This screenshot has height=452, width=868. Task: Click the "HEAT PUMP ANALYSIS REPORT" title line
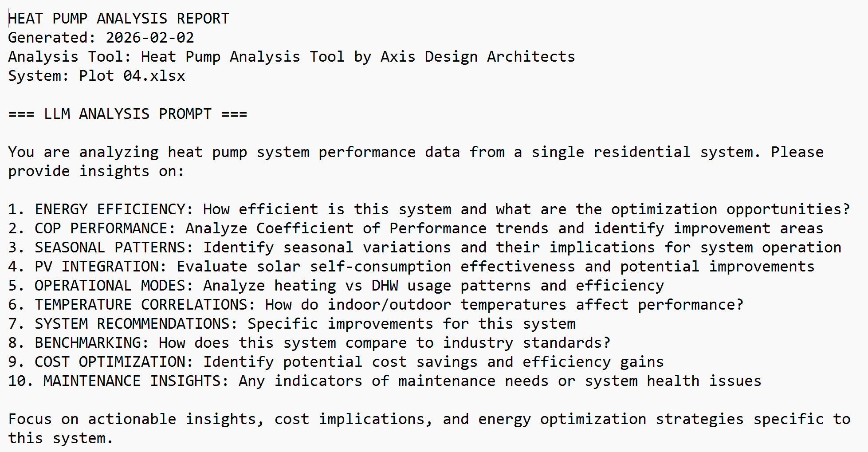click(x=119, y=19)
